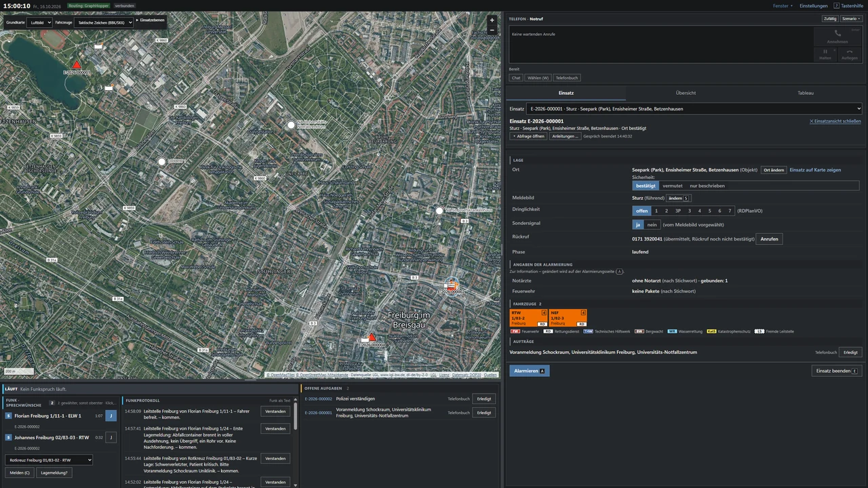The height and width of the screenshot is (488, 868).
Task: Answer Johannes Freiburg 02/83-03 request J button
Action: [x=111, y=438]
